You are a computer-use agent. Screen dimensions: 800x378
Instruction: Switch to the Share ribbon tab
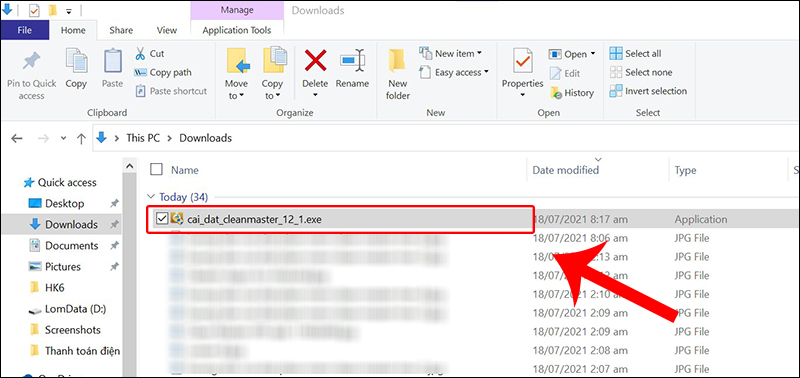coord(121,30)
